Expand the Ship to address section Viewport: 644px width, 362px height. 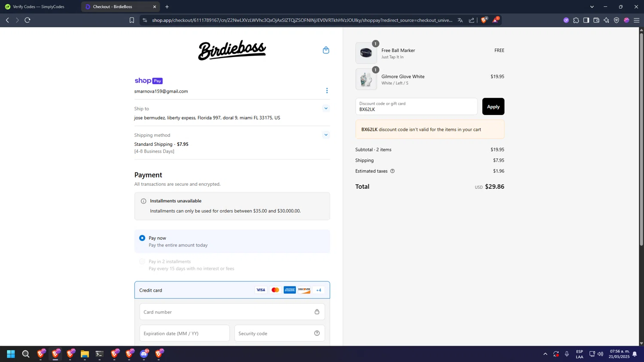(326, 109)
